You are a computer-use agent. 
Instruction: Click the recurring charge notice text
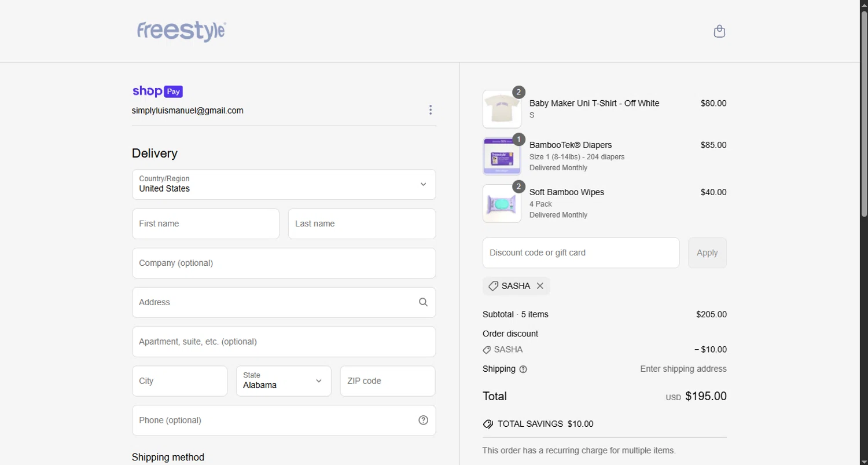[579, 451]
